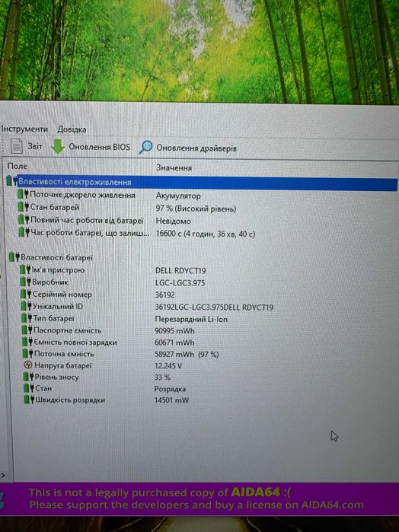399x532 pixels.
Task: Click the value 12.245 V
Action: [168, 366]
